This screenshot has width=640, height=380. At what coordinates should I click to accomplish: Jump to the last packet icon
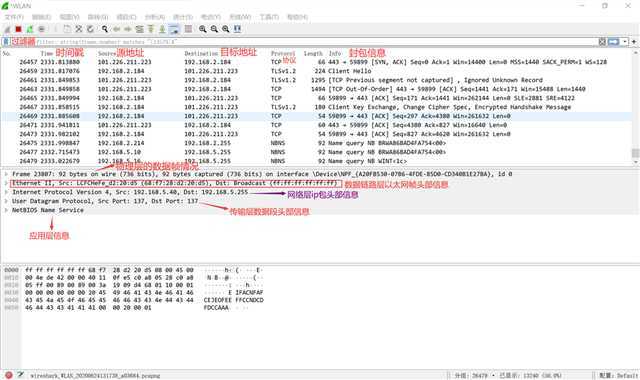tap(162, 29)
